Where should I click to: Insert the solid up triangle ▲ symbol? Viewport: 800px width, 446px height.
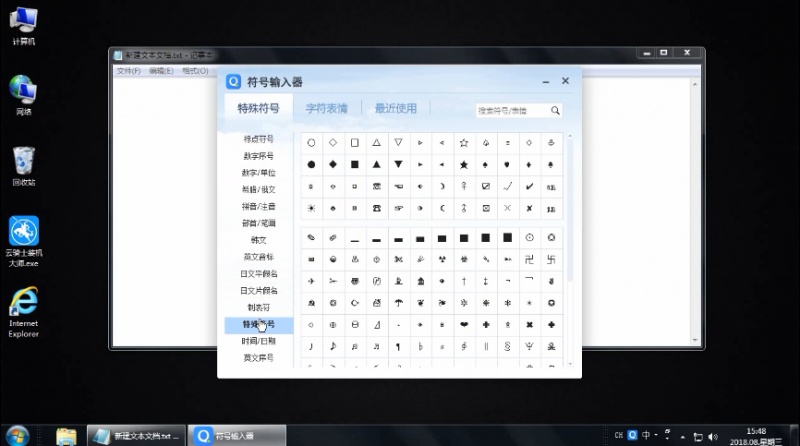point(377,164)
